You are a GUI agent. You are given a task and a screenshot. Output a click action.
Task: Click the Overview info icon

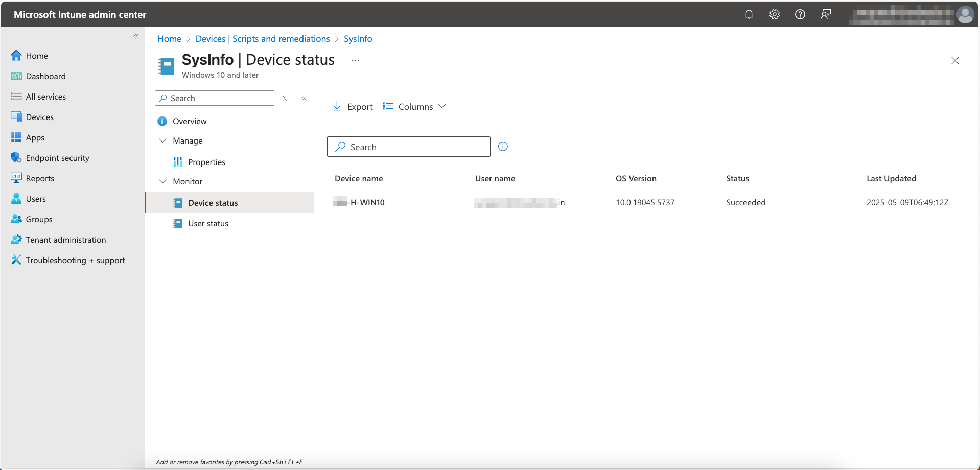162,121
